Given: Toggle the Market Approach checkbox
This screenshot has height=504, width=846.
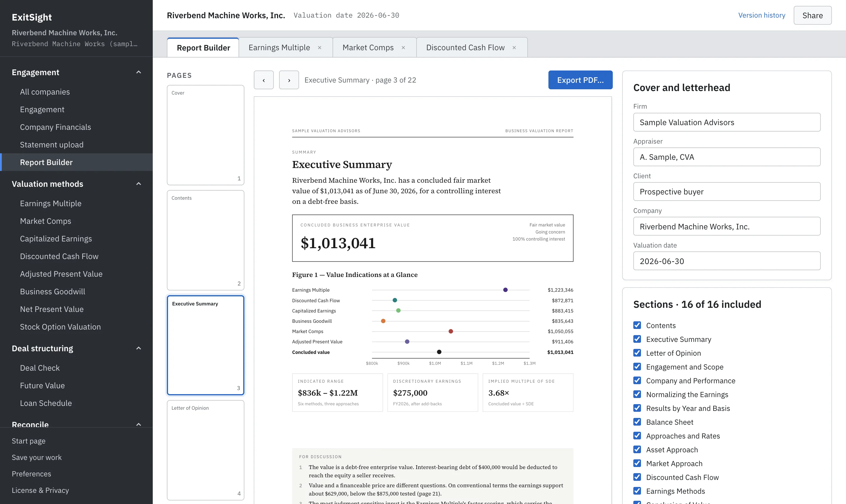Looking at the screenshot, I should point(637,463).
